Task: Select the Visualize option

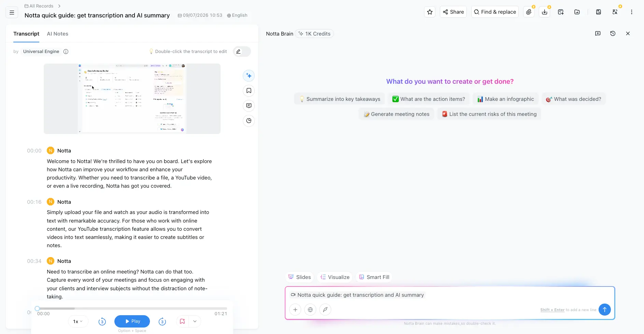Action: tap(335, 277)
